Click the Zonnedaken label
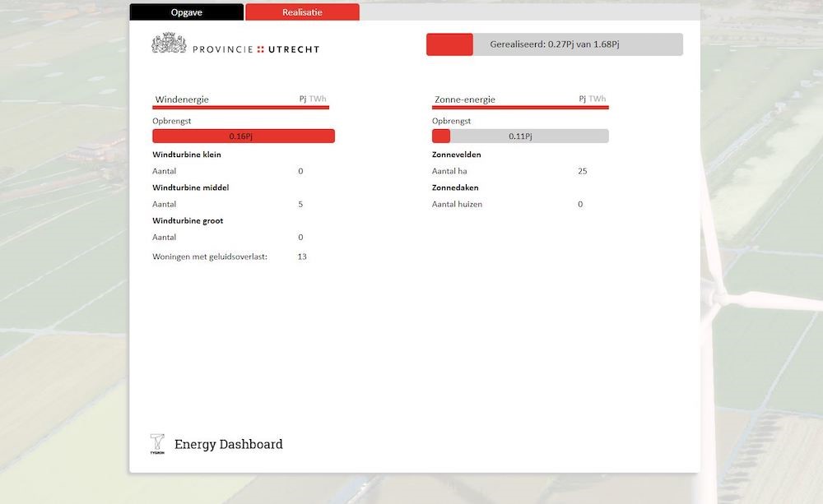 coord(455,187)
